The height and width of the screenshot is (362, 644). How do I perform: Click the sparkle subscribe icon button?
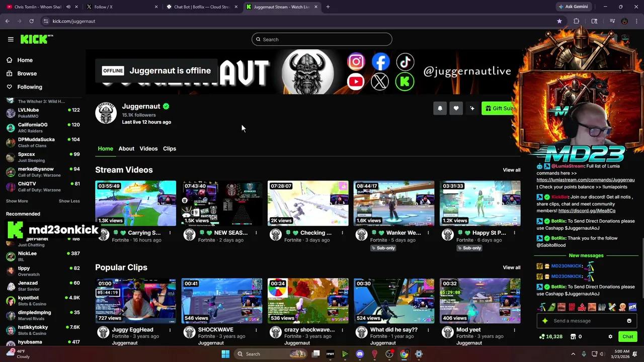[472, 108]
